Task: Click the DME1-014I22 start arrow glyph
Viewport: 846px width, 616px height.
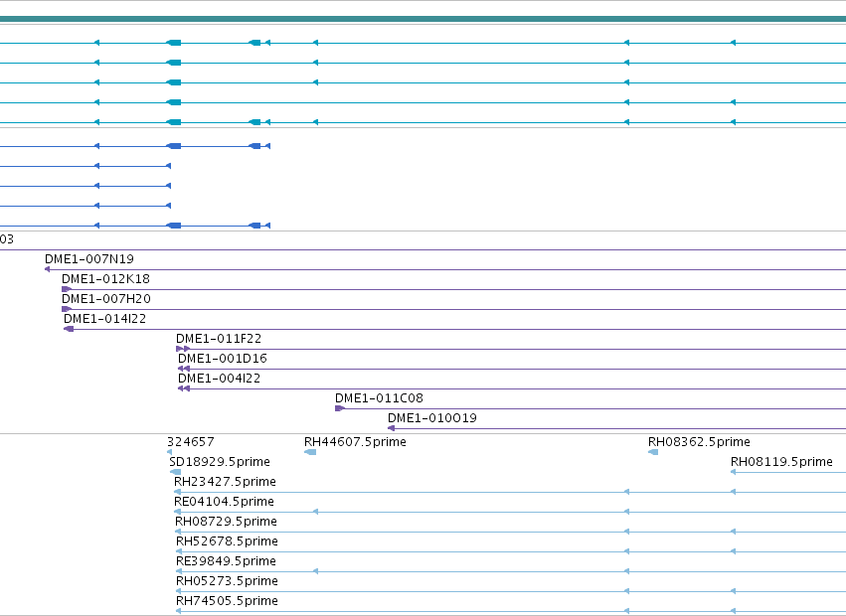Action: [x=69, y=329]
